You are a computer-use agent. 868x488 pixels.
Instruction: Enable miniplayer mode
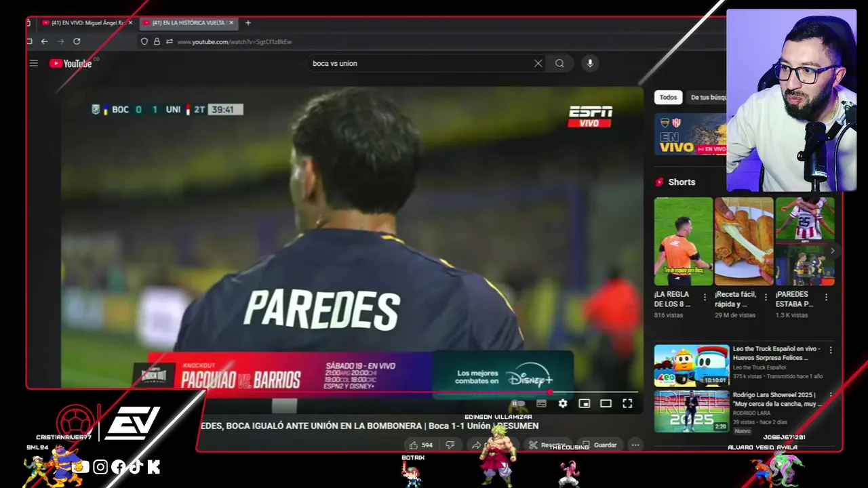click(585, 403)
